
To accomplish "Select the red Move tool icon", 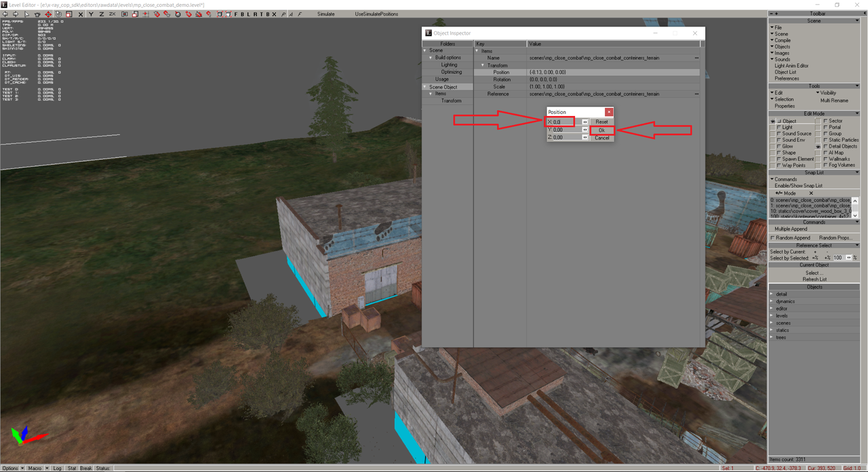I will [x=48, y=14].
